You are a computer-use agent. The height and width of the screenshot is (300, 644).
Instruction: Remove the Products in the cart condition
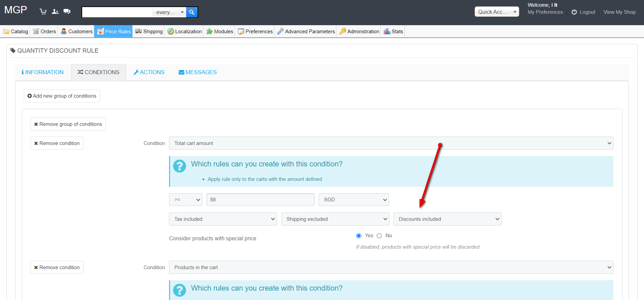pos(57,267)
